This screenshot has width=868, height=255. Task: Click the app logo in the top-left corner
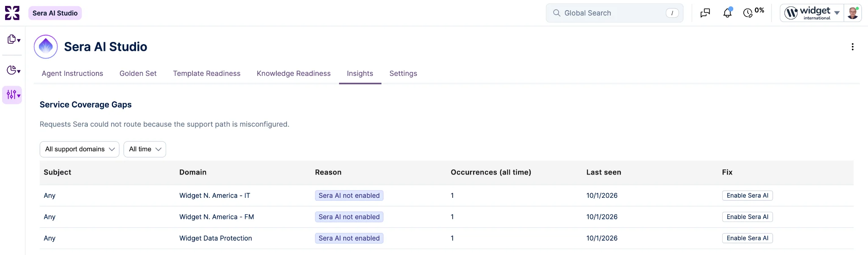[12, 13]
